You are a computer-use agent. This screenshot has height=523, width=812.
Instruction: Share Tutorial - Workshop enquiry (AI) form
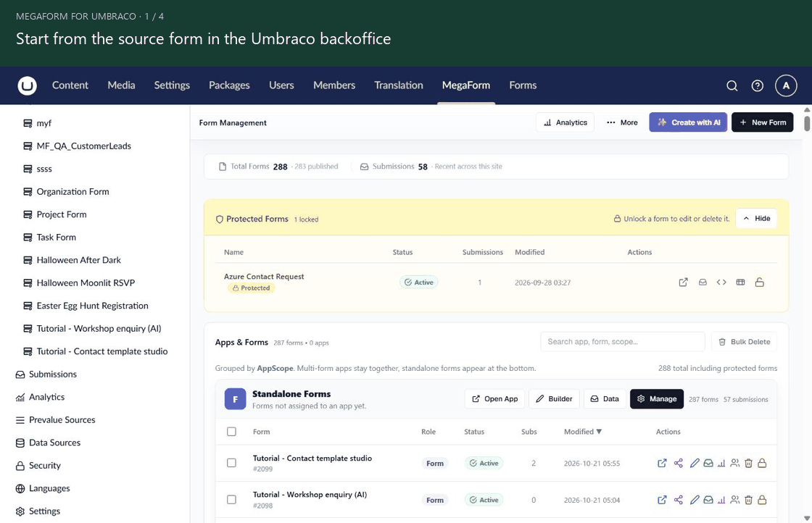point(679,500)
